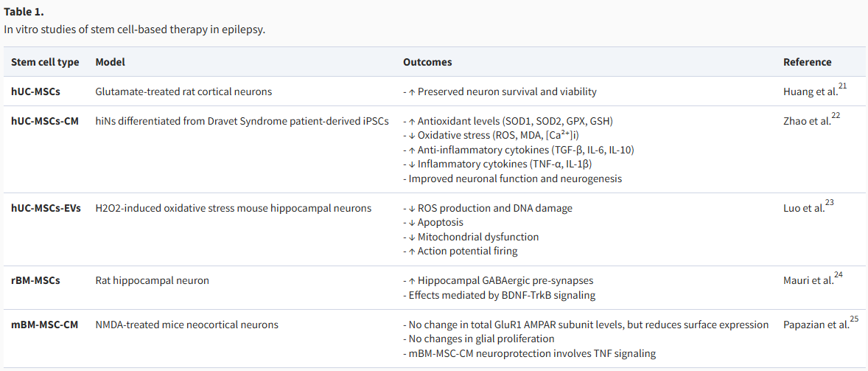Click the Stem cell type column header
The image size is (868, 371).
(x=46, y=62)
